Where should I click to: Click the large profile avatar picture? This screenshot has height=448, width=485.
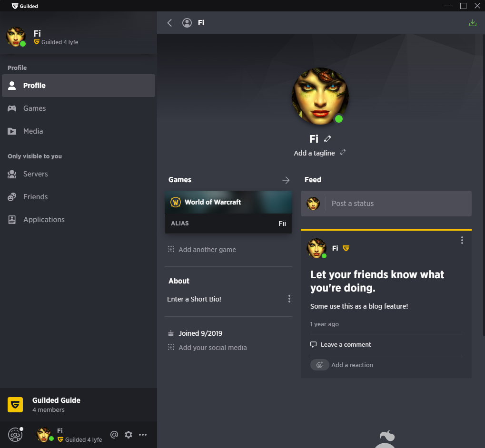320,96
